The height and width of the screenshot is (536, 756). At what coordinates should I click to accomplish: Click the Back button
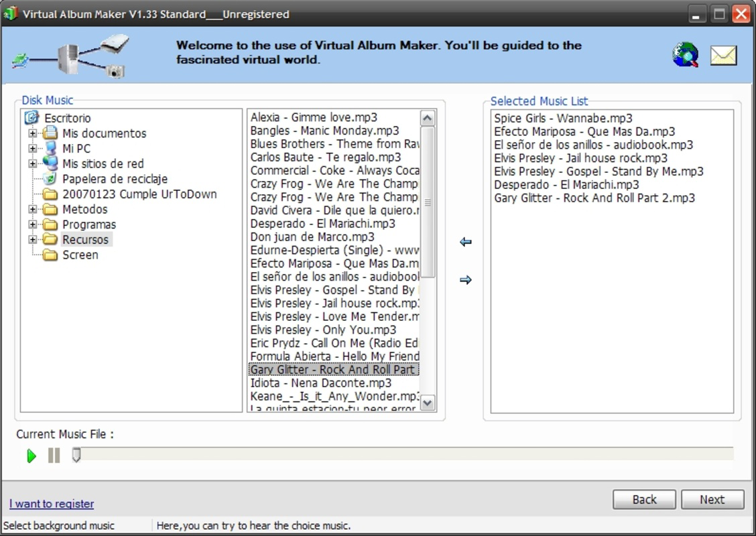click(x=643, y=499)
